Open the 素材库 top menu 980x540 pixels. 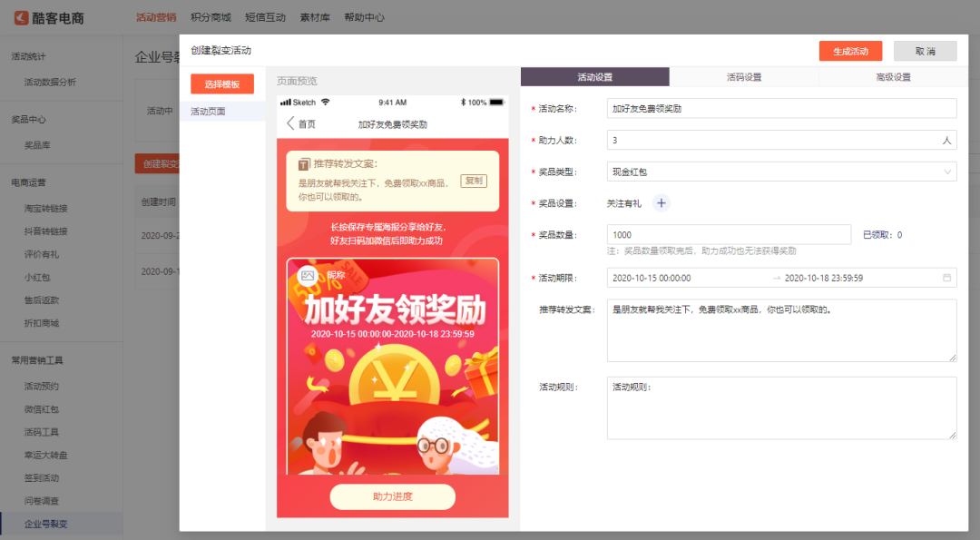click(x=314, y=17)
